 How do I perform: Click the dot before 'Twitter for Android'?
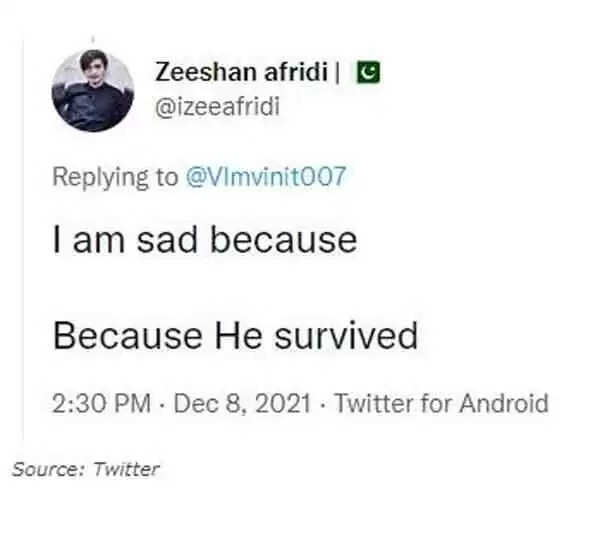[323, 405]
